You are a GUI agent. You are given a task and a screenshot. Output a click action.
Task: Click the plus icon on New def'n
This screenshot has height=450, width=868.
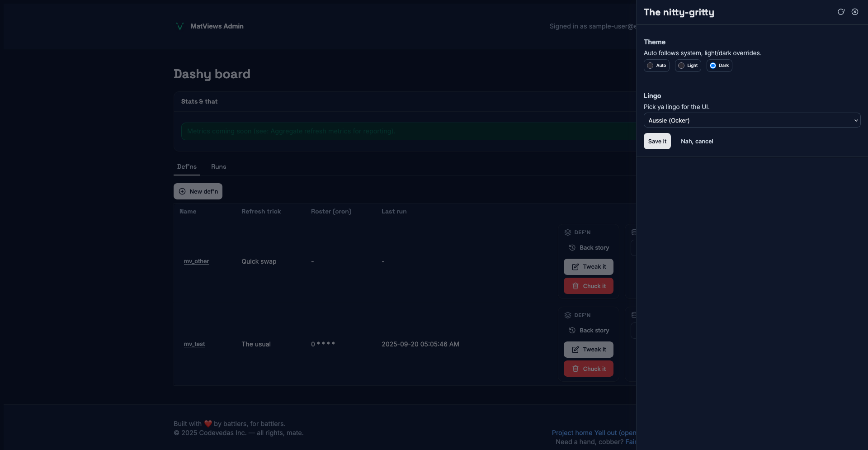click(x=182, y=191)
